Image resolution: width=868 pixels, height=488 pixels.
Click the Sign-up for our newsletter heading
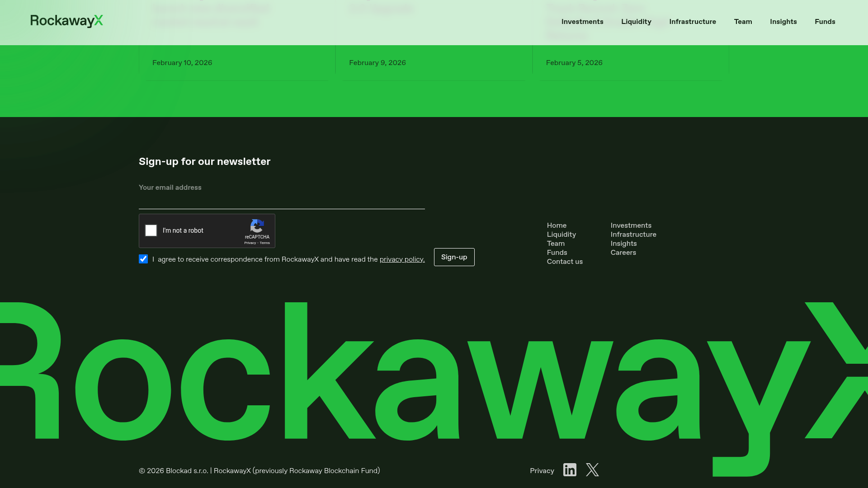(x=204, y=162)
